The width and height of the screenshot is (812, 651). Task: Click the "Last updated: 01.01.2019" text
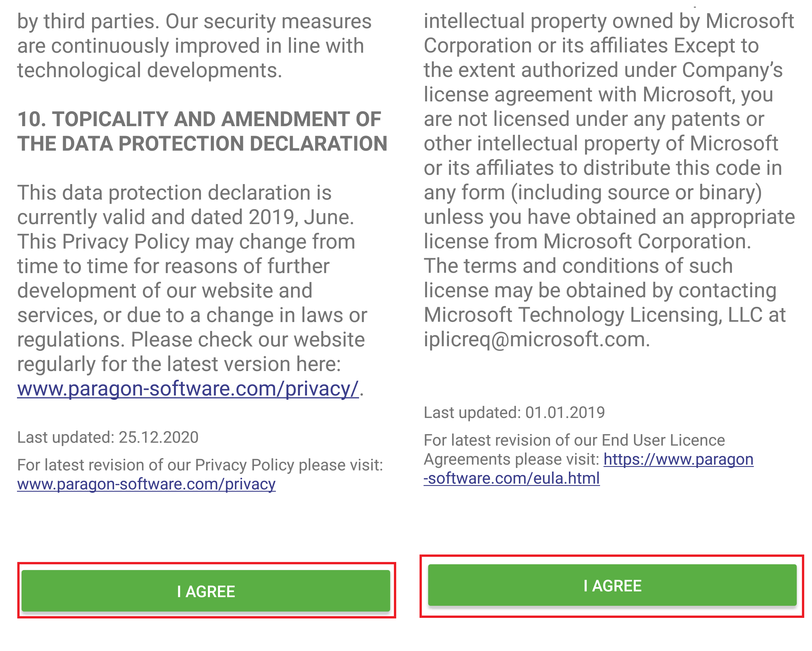[x=515, y=412]
